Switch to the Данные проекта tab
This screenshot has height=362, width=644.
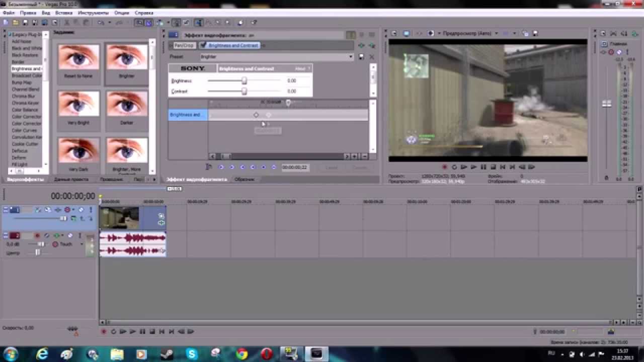pyautogui.click(x=71, y=179)
